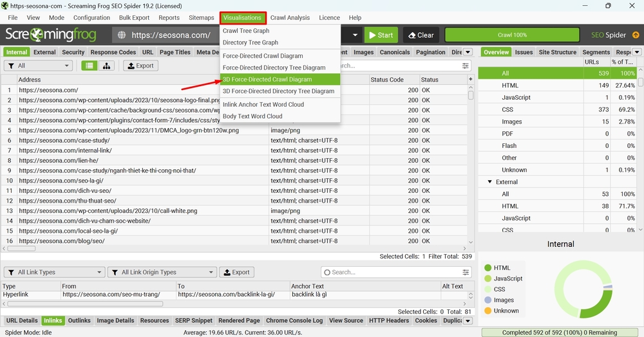
Task: Open the HTTP Headers bottom tab
Action: pyautogui.click(x=389, y=321)
